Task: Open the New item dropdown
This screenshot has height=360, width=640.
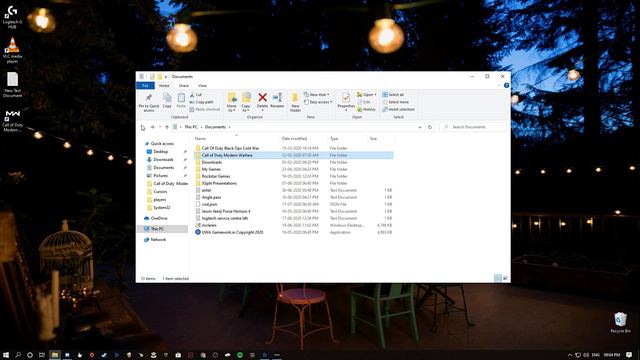Action: pos(317,95)
